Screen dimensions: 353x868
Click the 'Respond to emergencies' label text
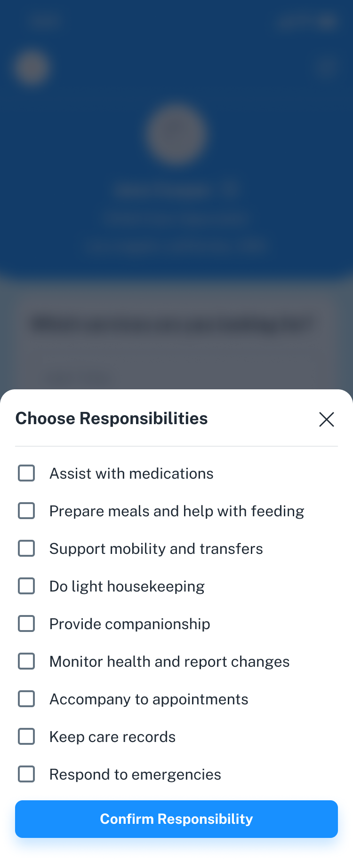point(135,774)
